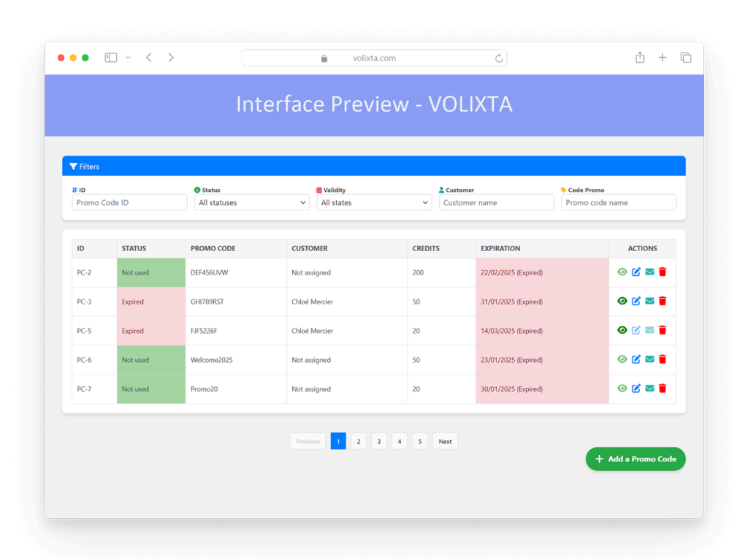Screen dimensions: 748x560
Task: Select promo code DEF456UVW cell
Action: (236, 273)
